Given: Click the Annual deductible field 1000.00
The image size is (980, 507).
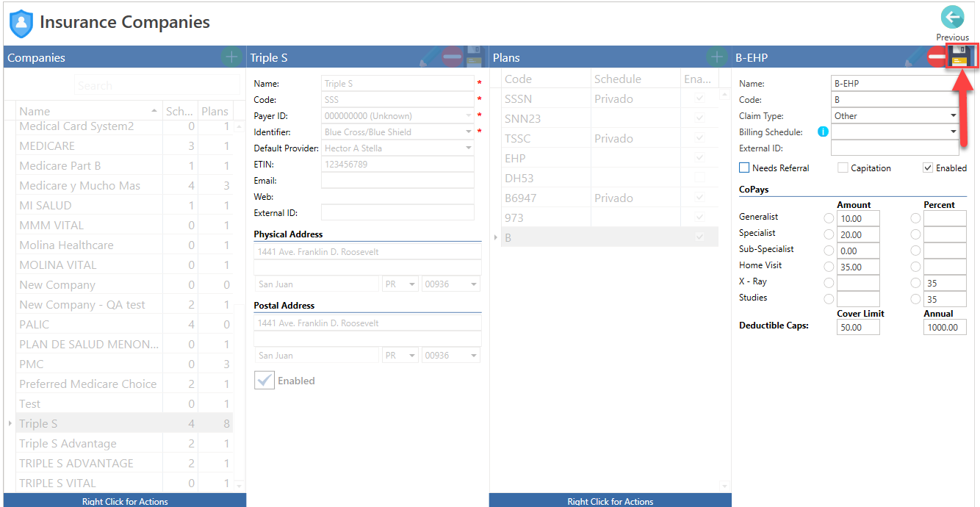Looking at the screenshot, I should point(945,327).
